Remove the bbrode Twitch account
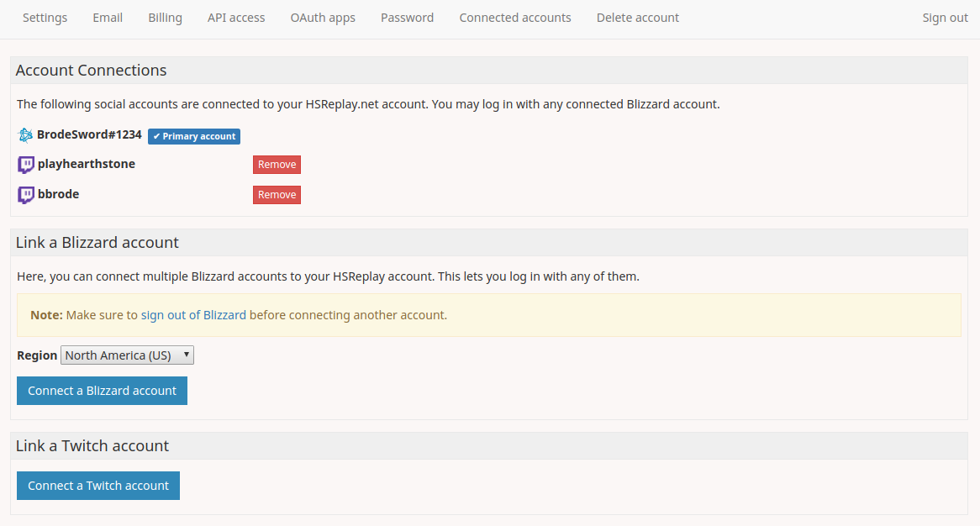This screenshot has width=980, height=526. 277,195
